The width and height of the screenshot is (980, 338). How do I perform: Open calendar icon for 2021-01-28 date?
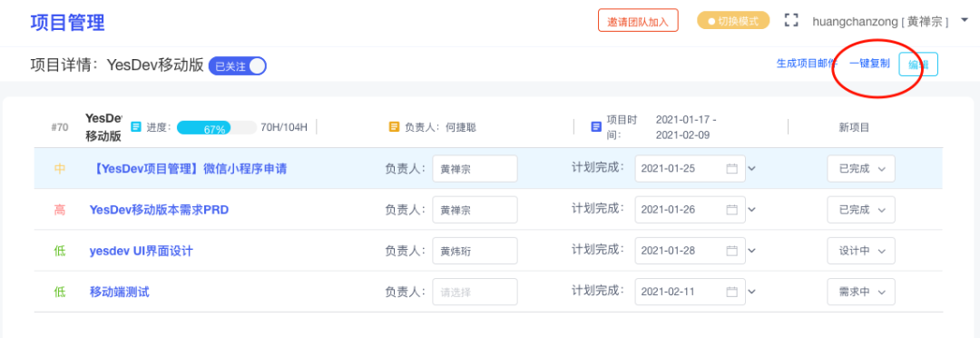[732, 251]
